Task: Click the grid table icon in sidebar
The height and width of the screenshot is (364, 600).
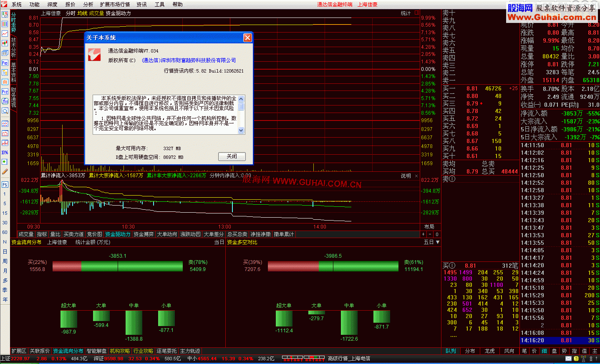Action: [5, 24]
